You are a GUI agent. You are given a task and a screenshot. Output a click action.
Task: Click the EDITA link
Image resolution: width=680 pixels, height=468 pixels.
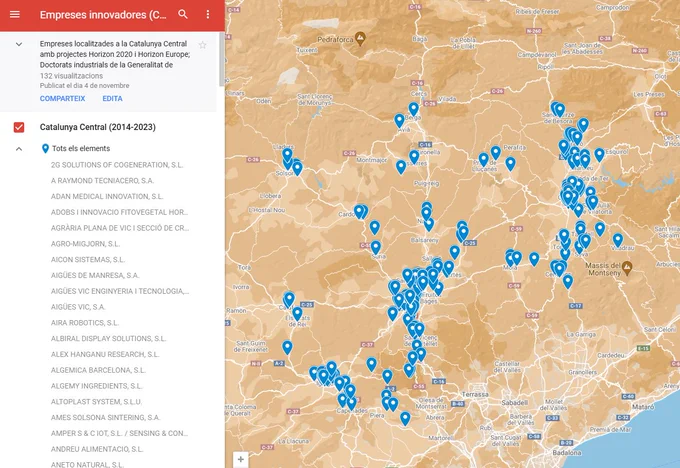pyautogui.click(x=112, y=98)
